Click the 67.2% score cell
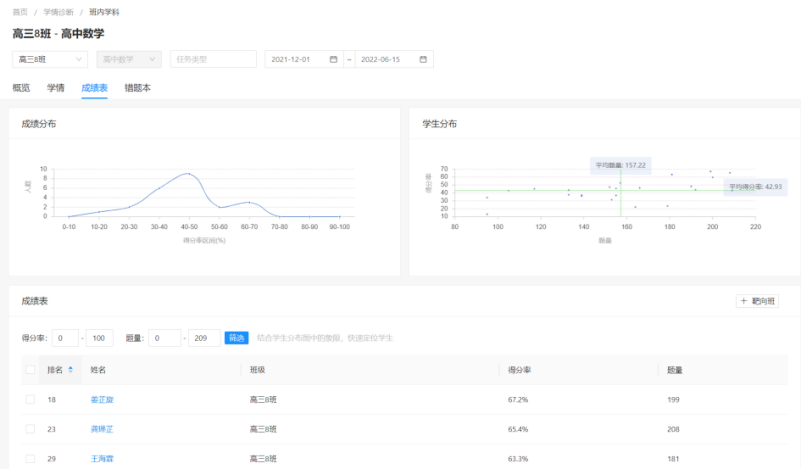 (518, 400)
